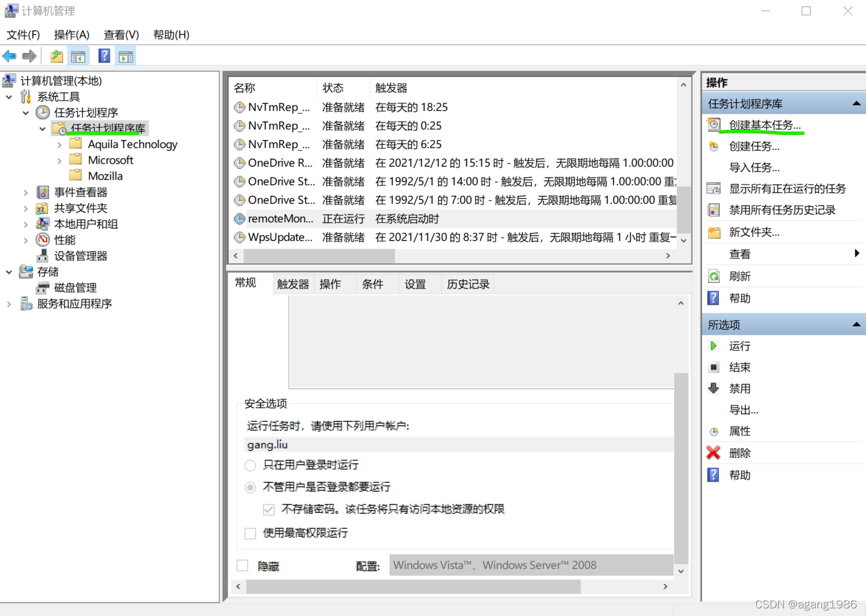Click the task list horizontal scrollbar thumb
Screen dimensions: 866x616
319,256
